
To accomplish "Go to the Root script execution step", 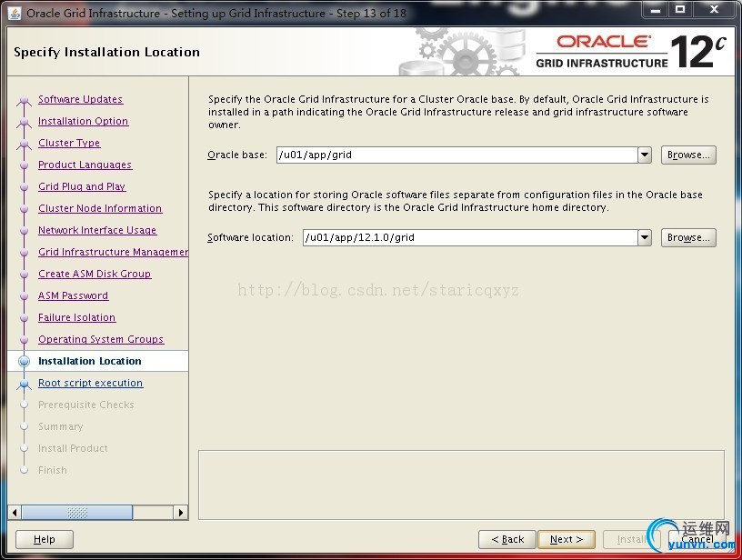I will click(90, 383).
